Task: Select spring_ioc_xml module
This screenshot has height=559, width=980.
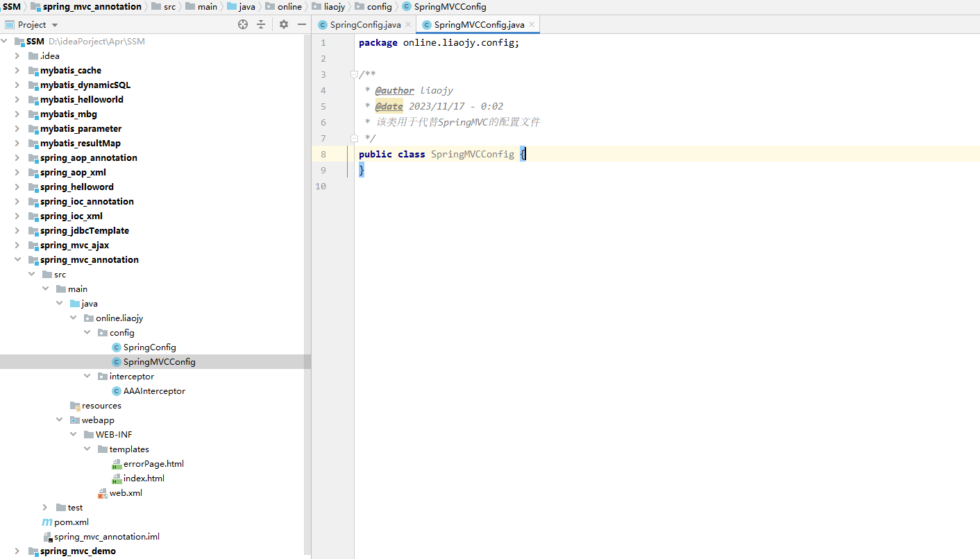Action: pos(71,216)
